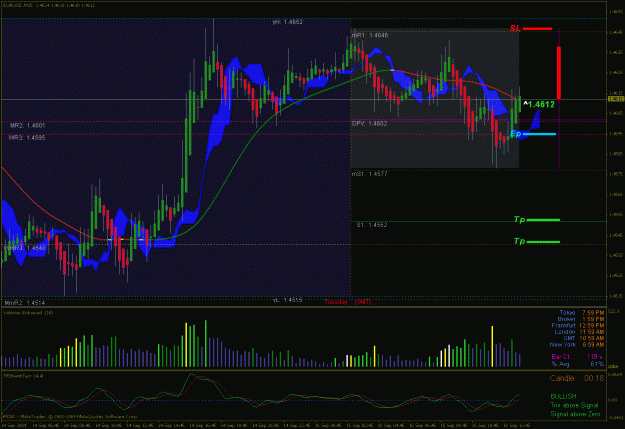This screenshot has height=429, width=625.
Task: Select the red SL stop-loss label
Action: coord(515,28)
